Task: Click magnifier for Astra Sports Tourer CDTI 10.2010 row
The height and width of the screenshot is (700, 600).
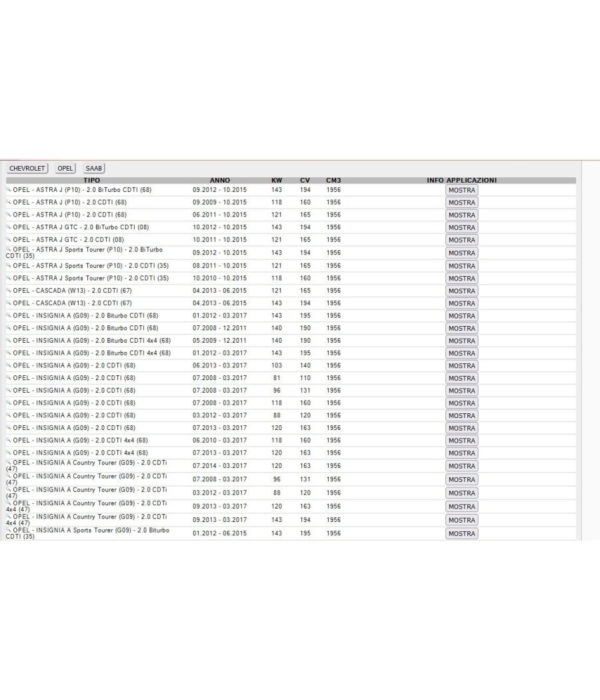Action: tap(9, 278)
